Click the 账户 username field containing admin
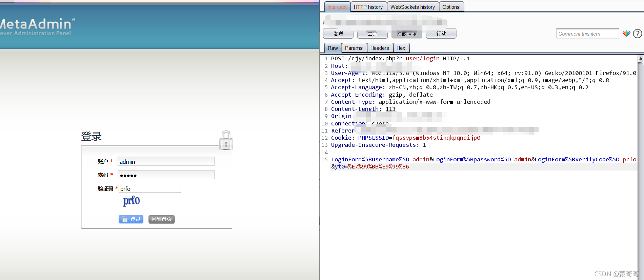Viewport: 644px width, 280px height. (166, 161)
